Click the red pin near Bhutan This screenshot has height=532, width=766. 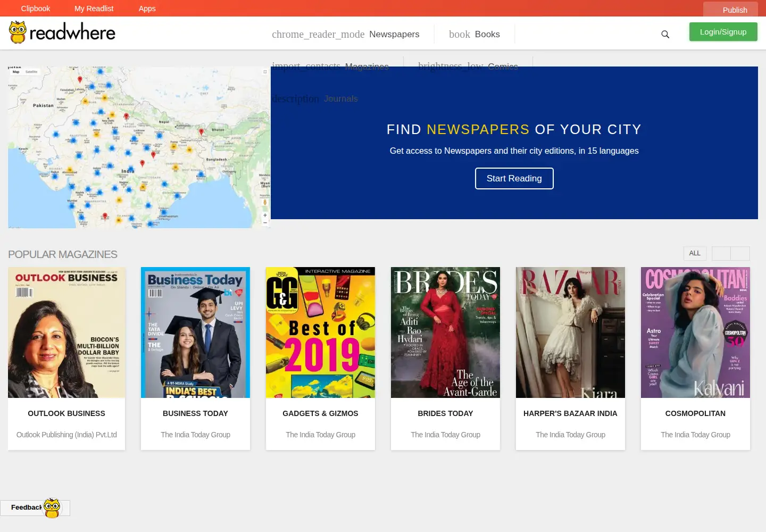[201, 131]
